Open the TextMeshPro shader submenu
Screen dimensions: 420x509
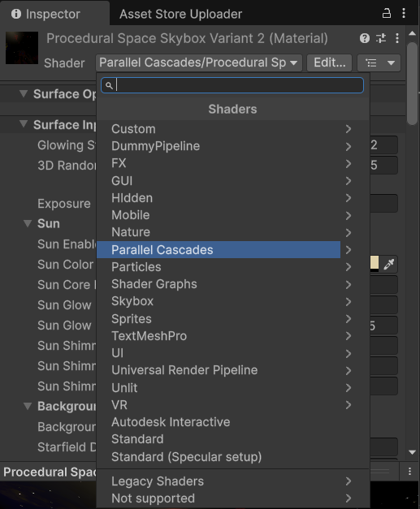click(233, 336)
